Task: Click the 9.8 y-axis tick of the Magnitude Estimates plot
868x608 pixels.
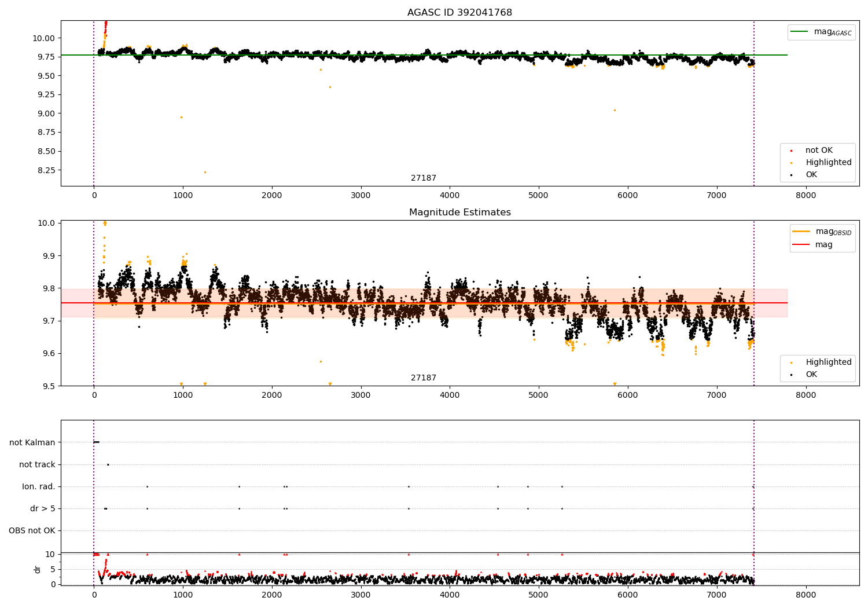Action: pyautogui.click(x=48, y=288)
